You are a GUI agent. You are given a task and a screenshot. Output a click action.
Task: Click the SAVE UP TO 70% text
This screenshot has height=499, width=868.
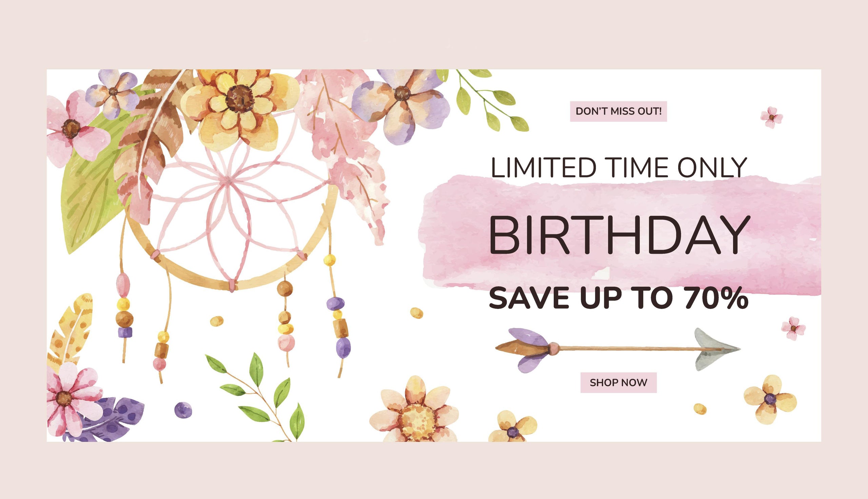click(618, 298)
